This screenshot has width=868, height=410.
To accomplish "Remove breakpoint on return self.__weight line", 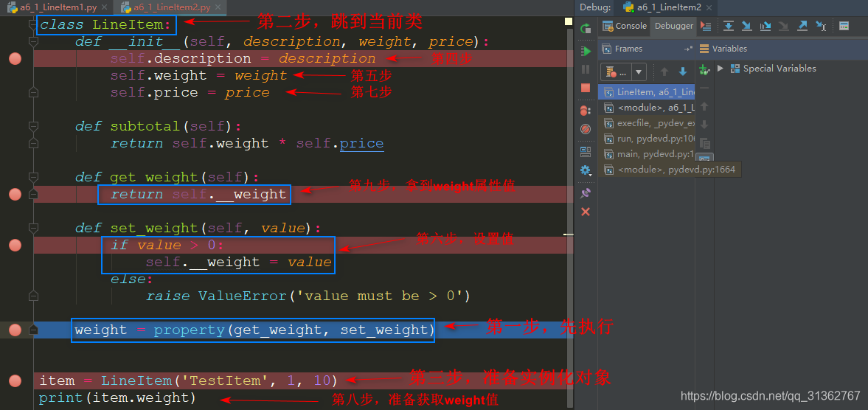I will pos(15,195).
